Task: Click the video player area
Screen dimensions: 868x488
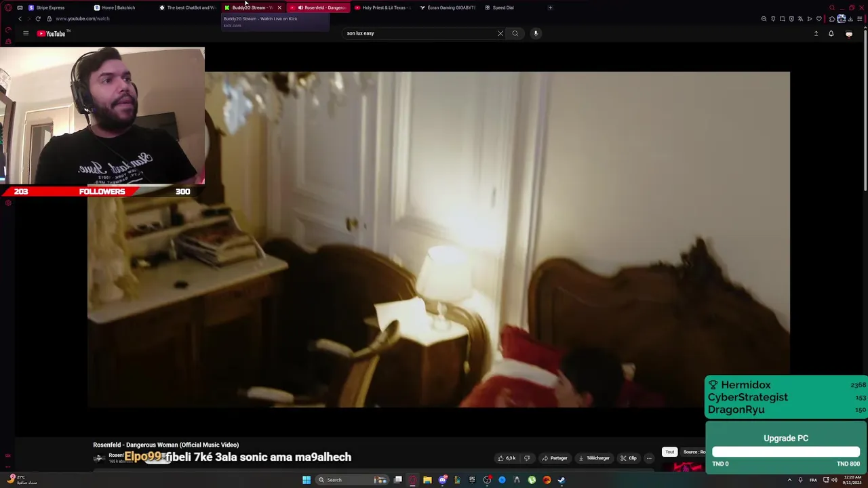Action: 439,239
